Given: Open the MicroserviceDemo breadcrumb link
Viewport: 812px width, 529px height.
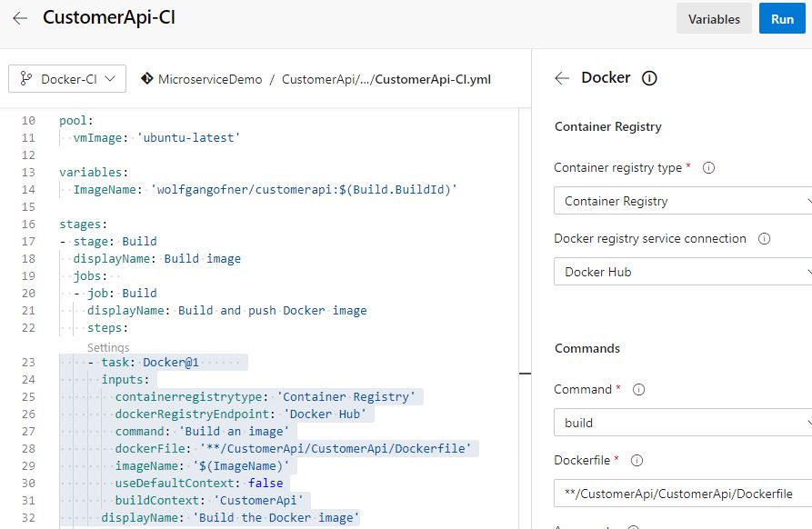Looking at the screenshot, I should [209, 79].
